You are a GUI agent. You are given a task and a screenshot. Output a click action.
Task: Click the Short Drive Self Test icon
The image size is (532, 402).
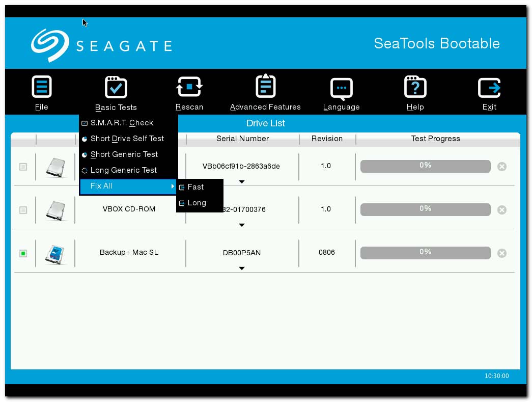coord(85,139)
